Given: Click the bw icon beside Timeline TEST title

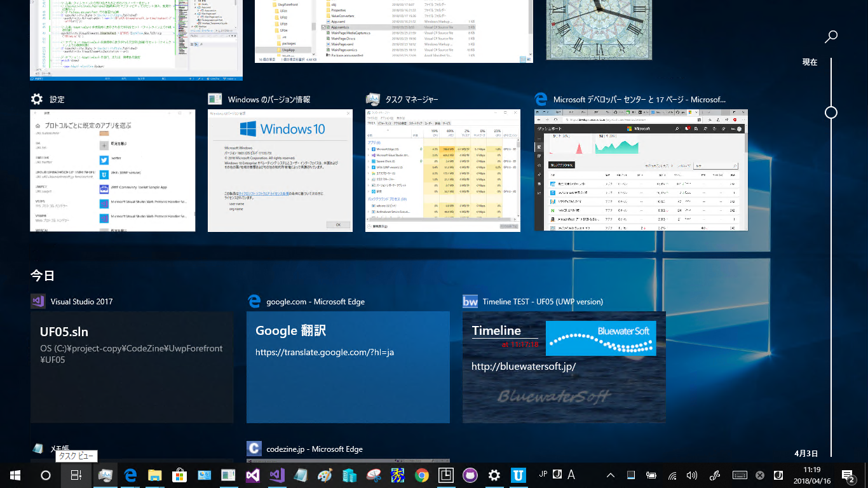Looking at the screenshot, I should click(x=470, y=302).
